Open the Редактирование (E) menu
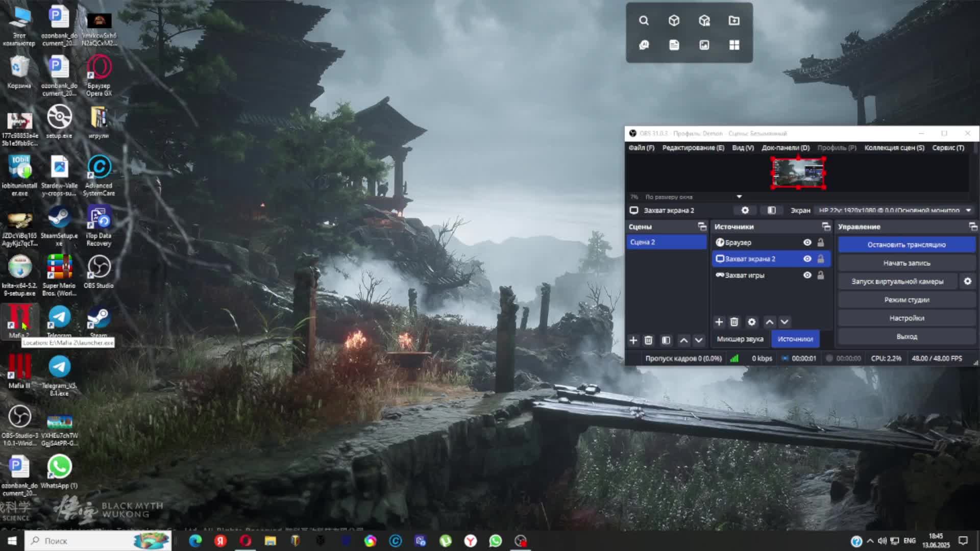The image size is (980, 551). pyautogui.click(x=693, y=147)
